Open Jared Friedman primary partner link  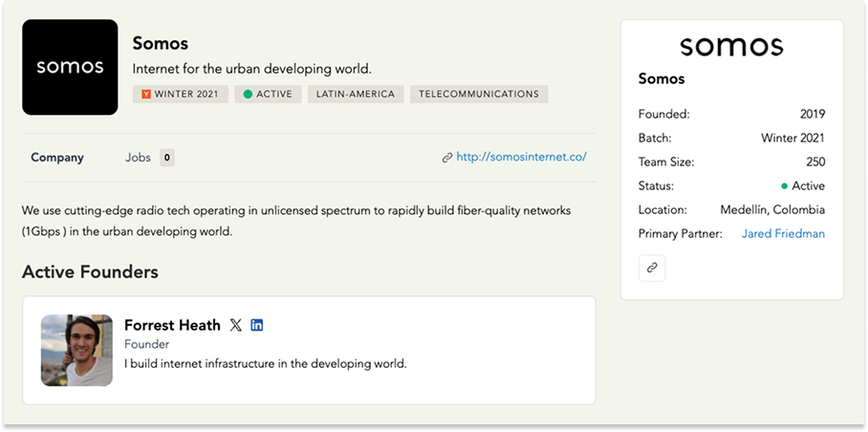pos(783,233)
